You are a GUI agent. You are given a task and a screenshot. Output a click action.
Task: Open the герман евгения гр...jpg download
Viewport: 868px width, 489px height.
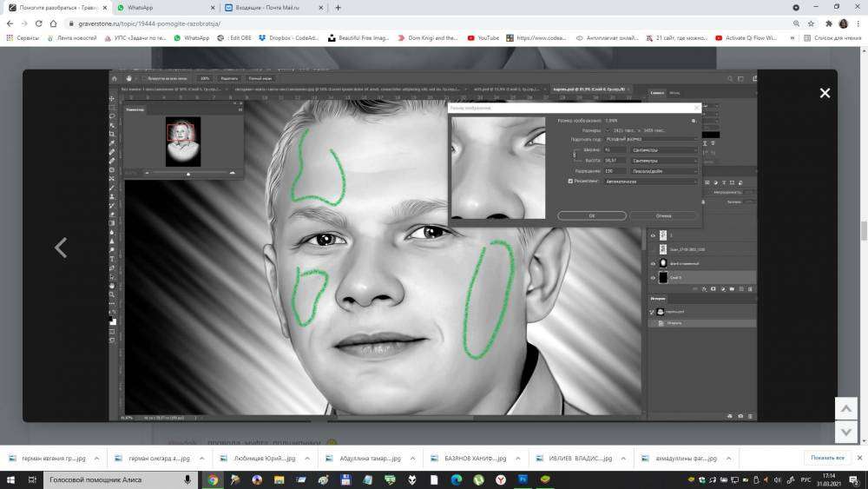[48, 458]
